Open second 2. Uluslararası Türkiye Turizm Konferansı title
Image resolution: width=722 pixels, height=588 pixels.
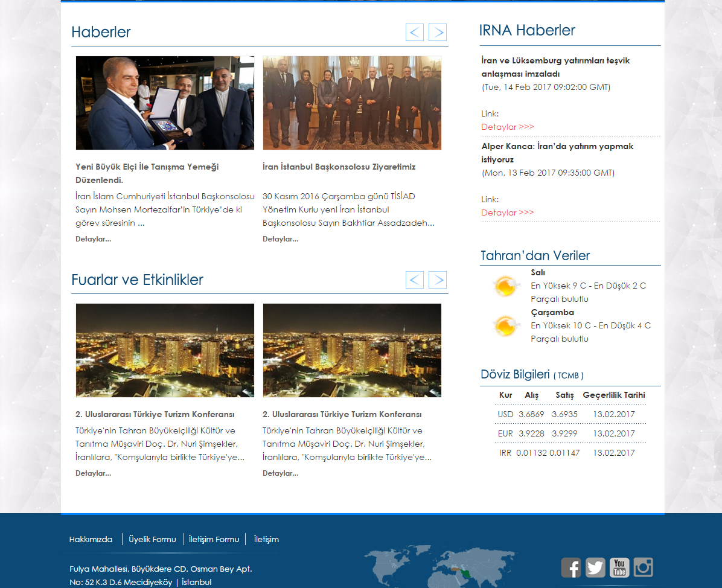pyautogui.click(x=342, y=414)
